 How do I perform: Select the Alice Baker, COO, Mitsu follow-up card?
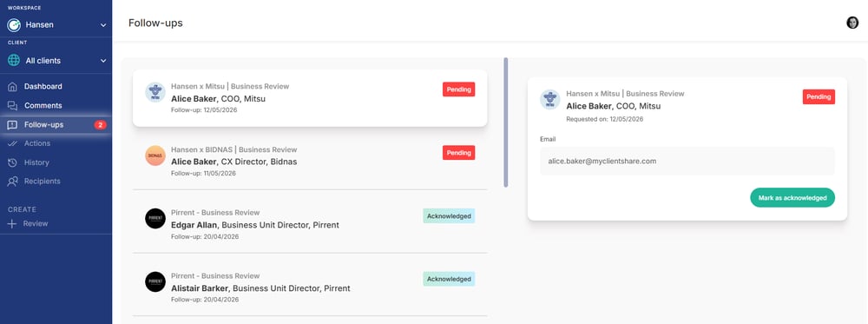310,98
